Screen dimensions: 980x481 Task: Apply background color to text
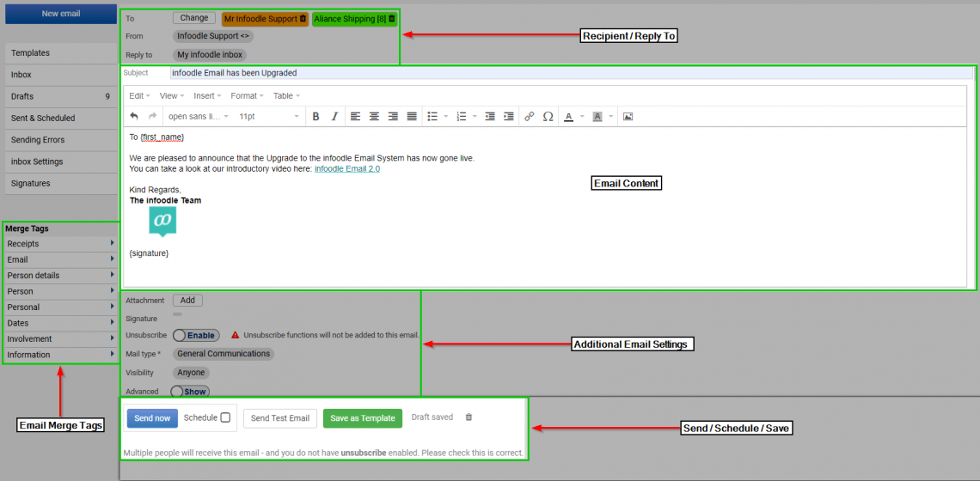pyautogui.click(x=597, y=116)
